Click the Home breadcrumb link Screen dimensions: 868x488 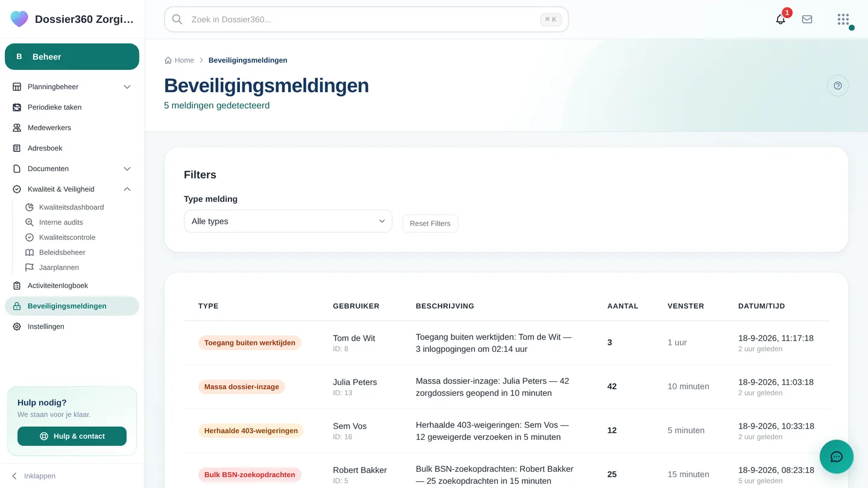pos(184,60)
